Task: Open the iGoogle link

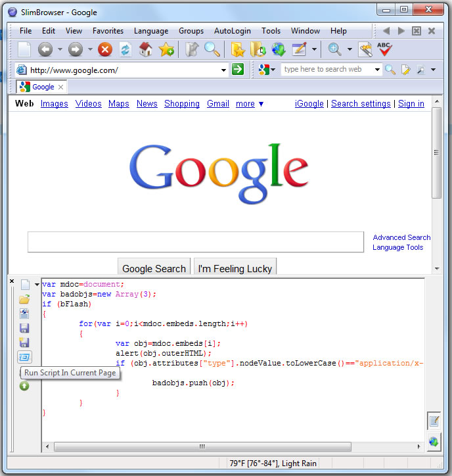Action: click(x=309, y=104)
